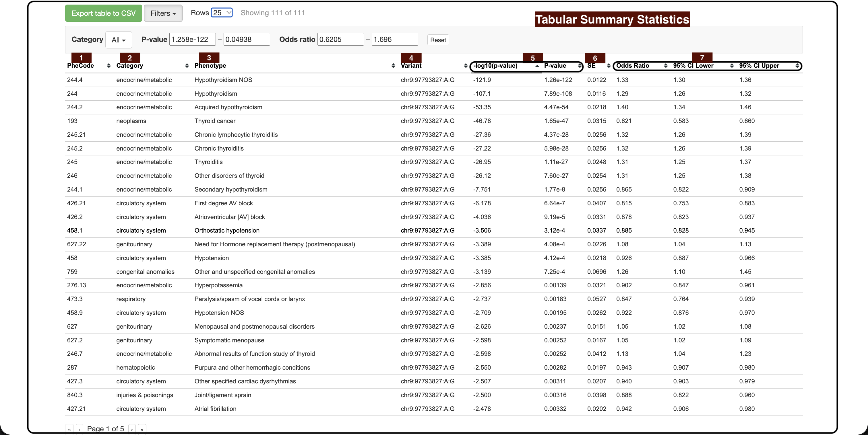Viewport: 868px width, 435px height.
Task: Sort by P-value column arrows
Action: tap(580, 66)
